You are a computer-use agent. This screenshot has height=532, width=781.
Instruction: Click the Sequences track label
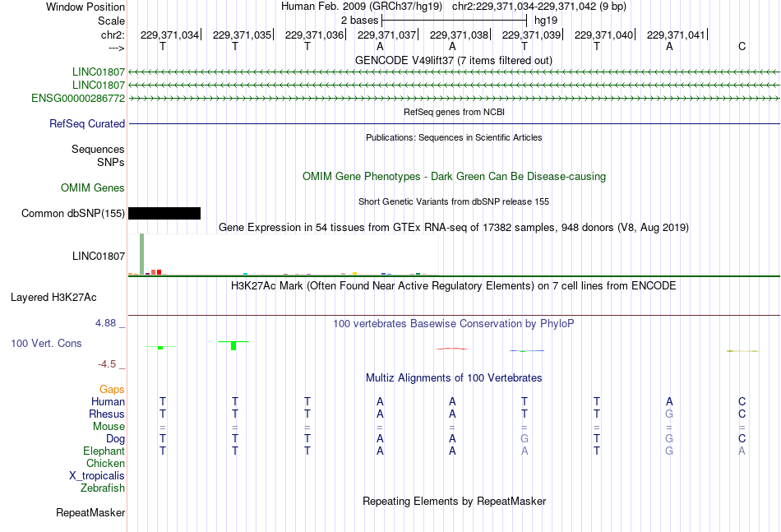coord(98,149)
